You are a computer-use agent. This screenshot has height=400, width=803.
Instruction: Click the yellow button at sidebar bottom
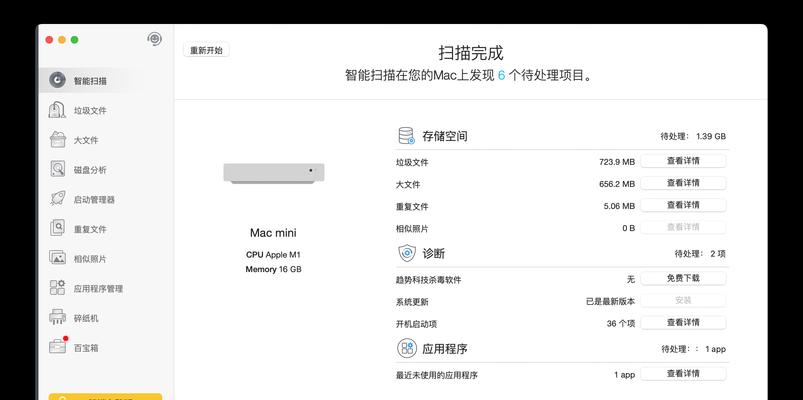(105, 397)
